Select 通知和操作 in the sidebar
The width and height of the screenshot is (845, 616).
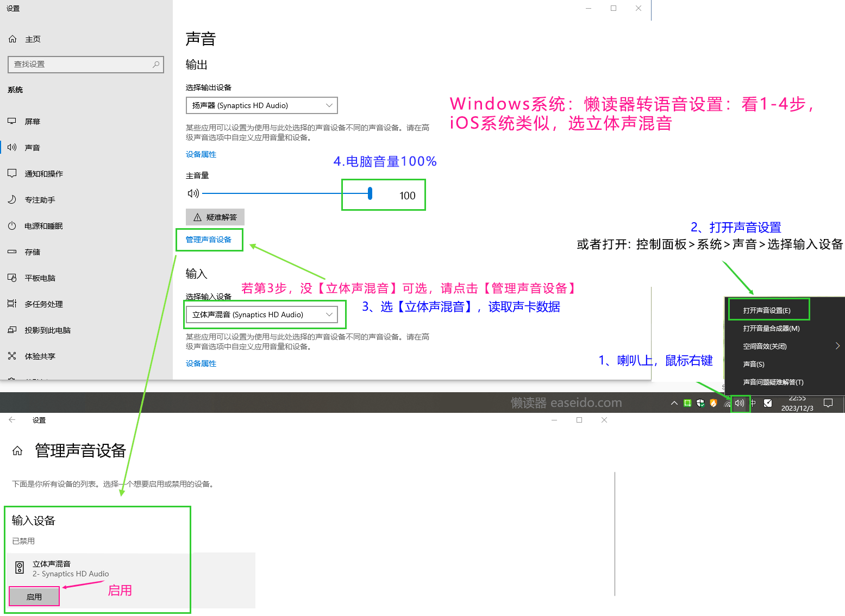coord(43,174)
